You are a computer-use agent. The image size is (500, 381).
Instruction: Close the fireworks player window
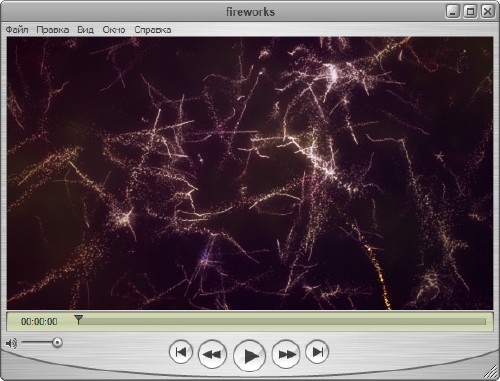488,11
